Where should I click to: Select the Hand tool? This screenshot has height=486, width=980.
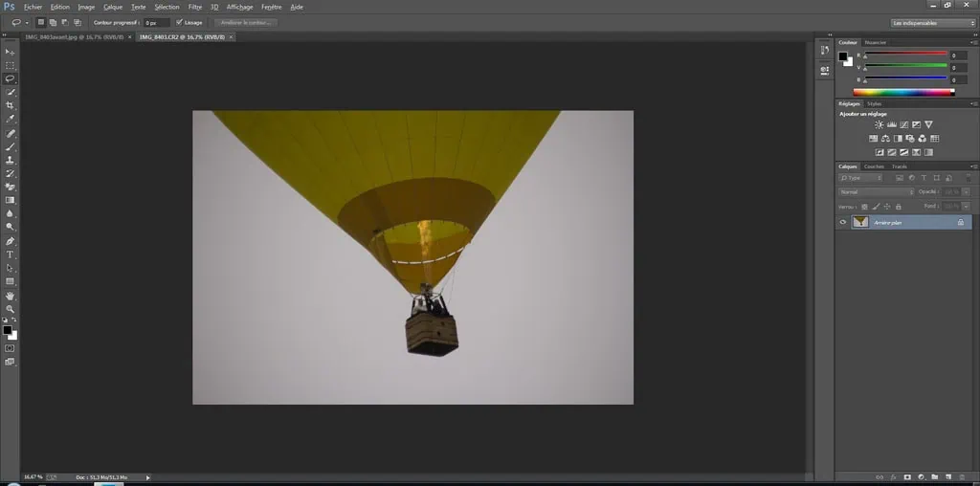11,296
